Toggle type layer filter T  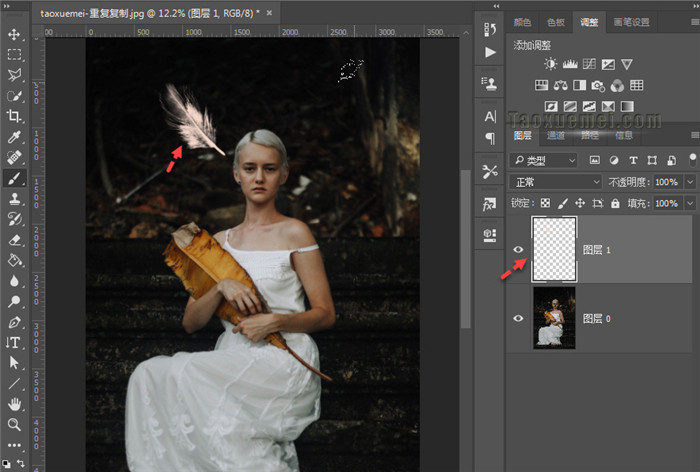(x=633, y=160)
